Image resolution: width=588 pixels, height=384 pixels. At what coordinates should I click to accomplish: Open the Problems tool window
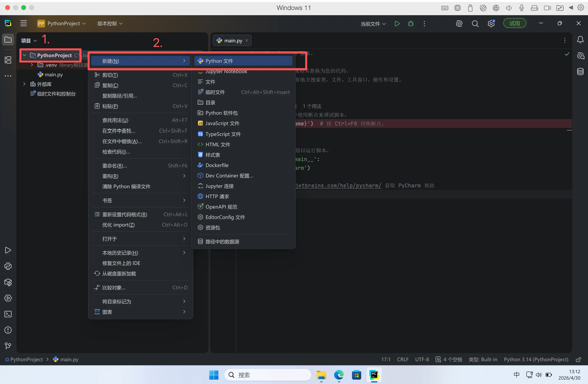pos(8,330)
